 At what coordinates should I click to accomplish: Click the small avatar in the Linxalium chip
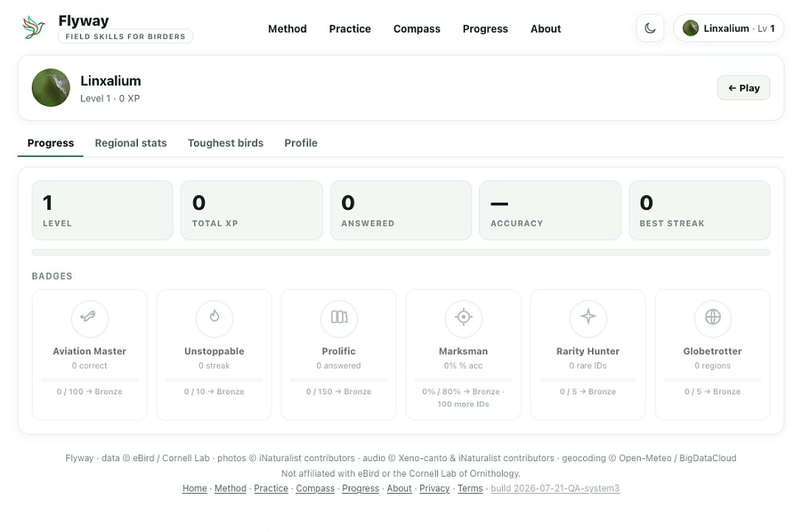690,28
